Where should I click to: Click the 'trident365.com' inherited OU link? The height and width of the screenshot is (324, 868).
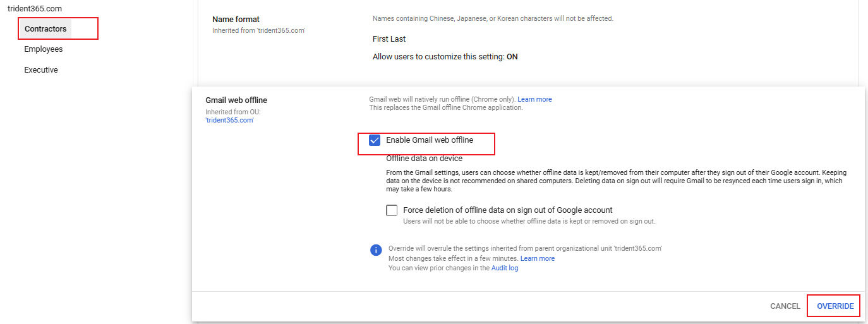tap(229, 120)
